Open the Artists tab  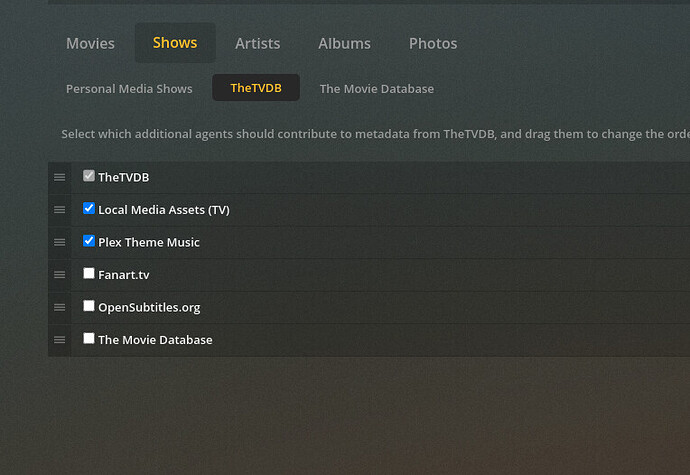click(x=257, y=43)
